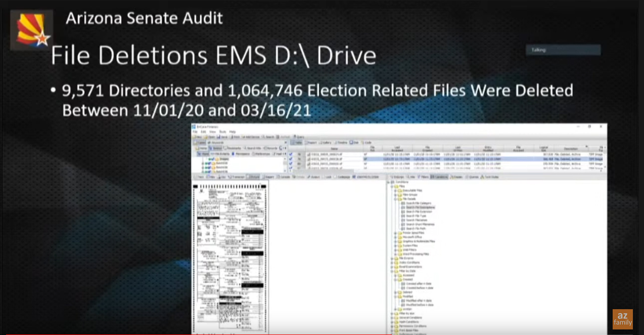Open the File menu
The height and width of the screenshot is (335, 644).
click(x=195, y=132)
